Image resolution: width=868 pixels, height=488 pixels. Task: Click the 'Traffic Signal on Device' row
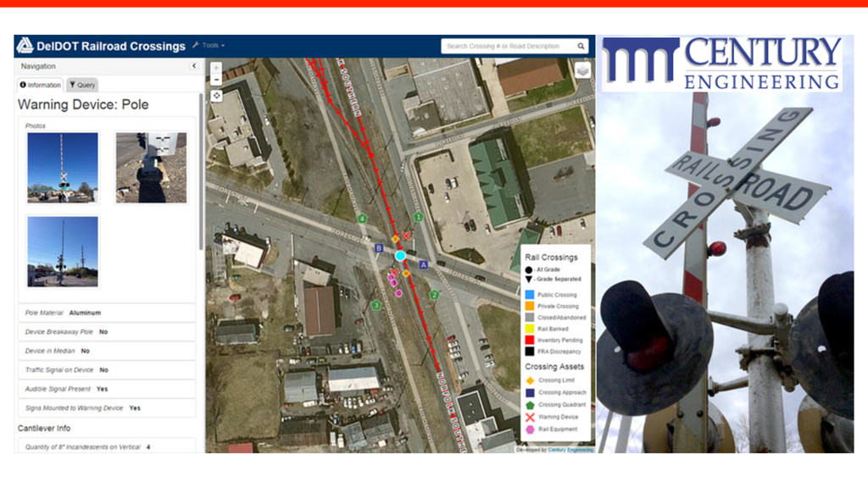coord(107,369)
